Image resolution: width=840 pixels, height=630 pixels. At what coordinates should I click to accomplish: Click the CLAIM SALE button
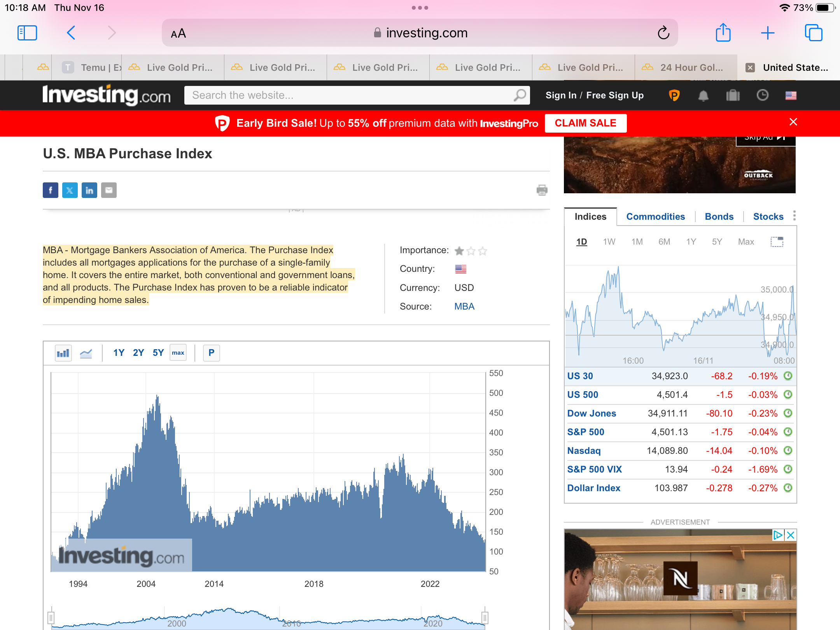(585, 123)
